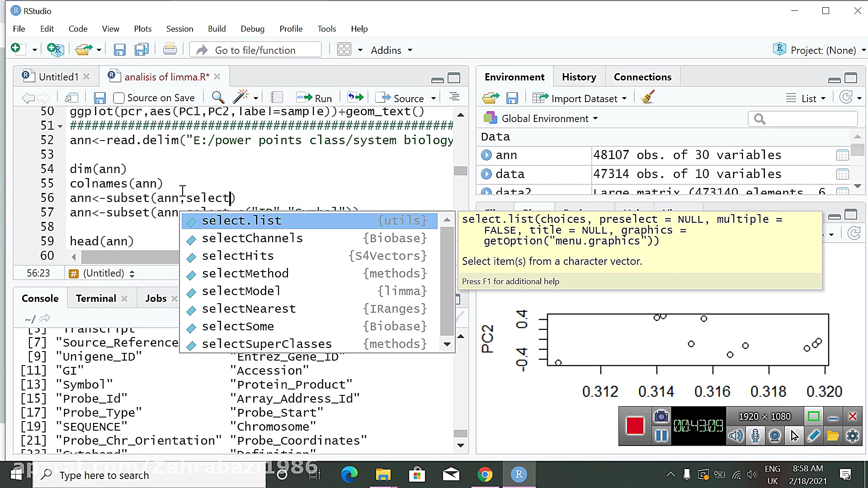
Task: Save the workspace in the Environment pane
Action: click(x=512, y=98)
